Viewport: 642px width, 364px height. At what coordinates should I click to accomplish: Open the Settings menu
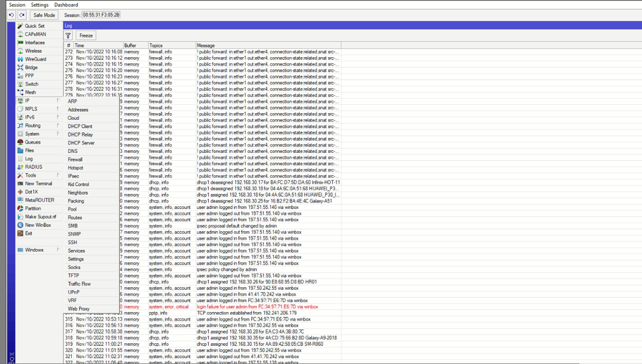pyautogui.click(x=40, y=5)
